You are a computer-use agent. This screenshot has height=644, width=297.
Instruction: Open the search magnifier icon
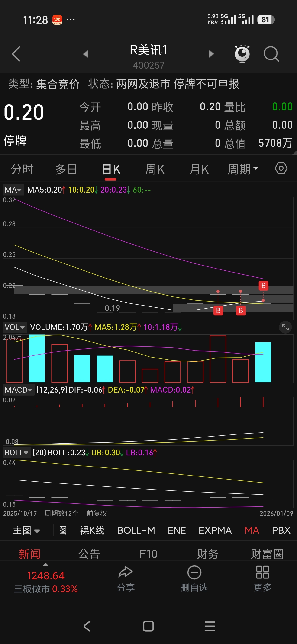271,54
